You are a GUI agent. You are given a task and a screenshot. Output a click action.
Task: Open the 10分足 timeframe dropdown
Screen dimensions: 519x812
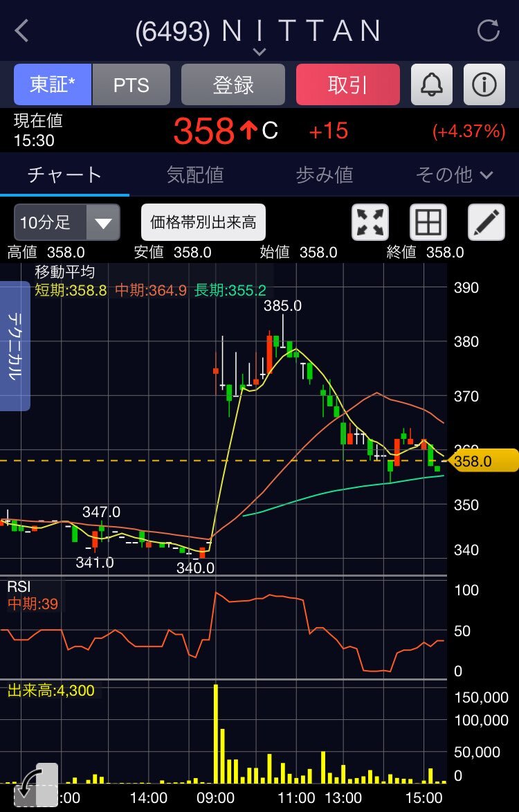coord(67,222)
